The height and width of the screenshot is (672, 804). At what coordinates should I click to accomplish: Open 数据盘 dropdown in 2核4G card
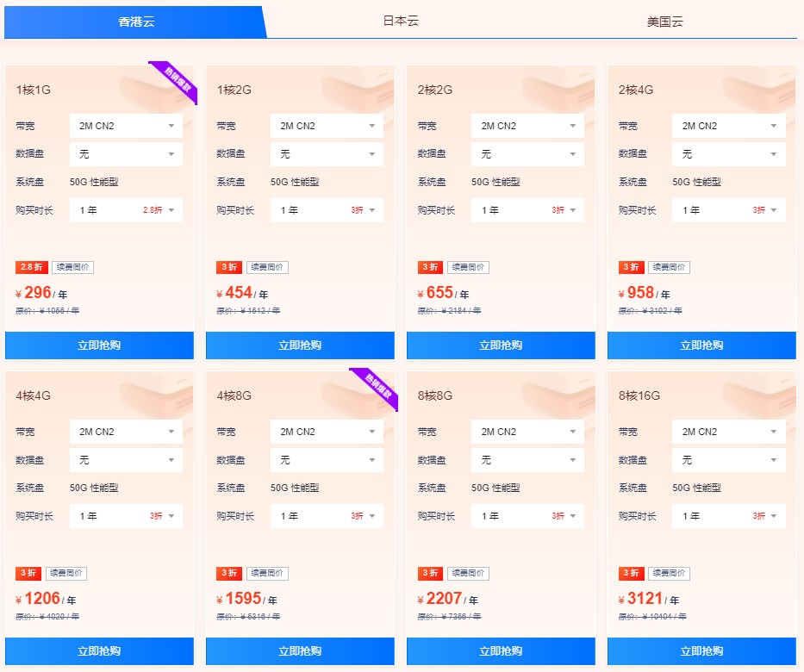[729, 153]
